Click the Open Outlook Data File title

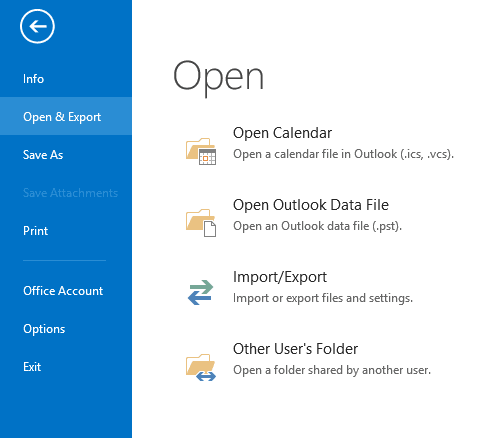(x=311, y=205)
